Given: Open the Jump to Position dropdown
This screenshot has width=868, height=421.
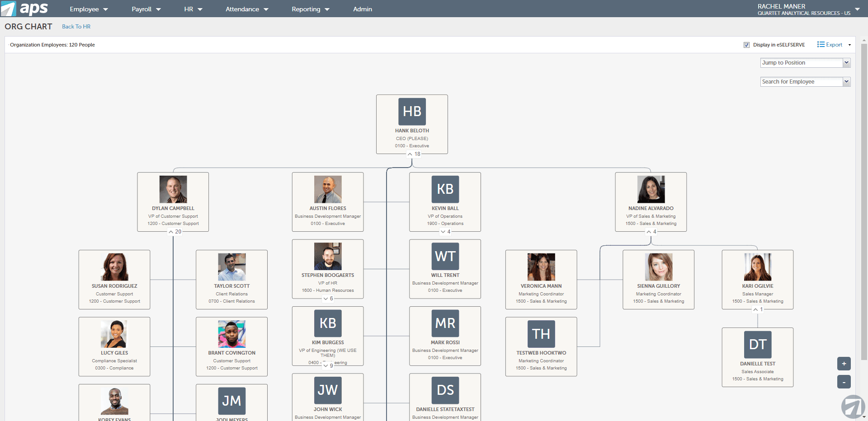Looking at the screenshot, I should pos(805,63).
